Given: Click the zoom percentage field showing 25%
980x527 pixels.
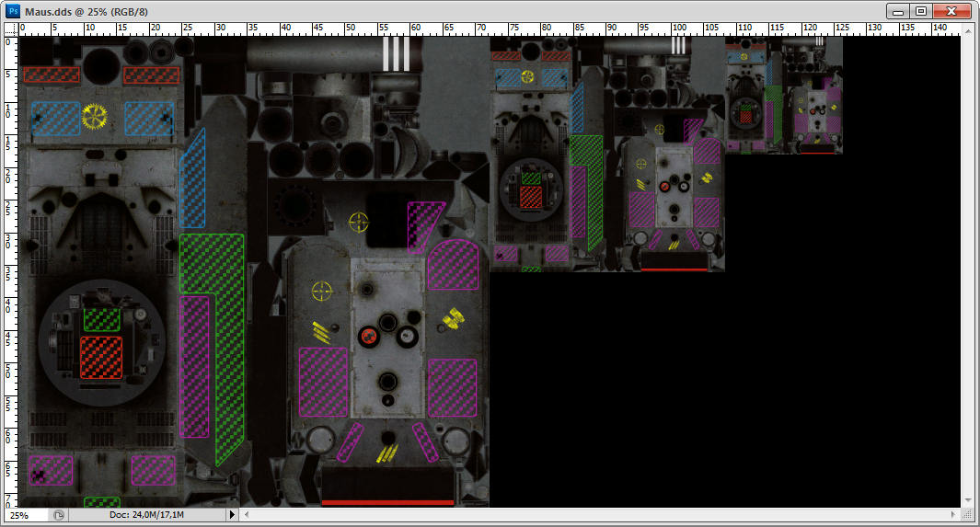Looking at the screenshot, I should pos(27,515).
